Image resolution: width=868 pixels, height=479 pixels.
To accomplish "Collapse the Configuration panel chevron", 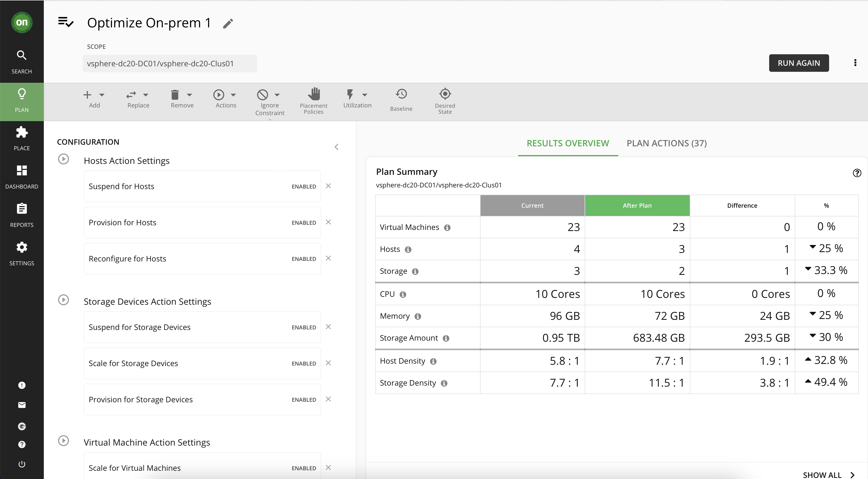I will [x=336, y=147].
